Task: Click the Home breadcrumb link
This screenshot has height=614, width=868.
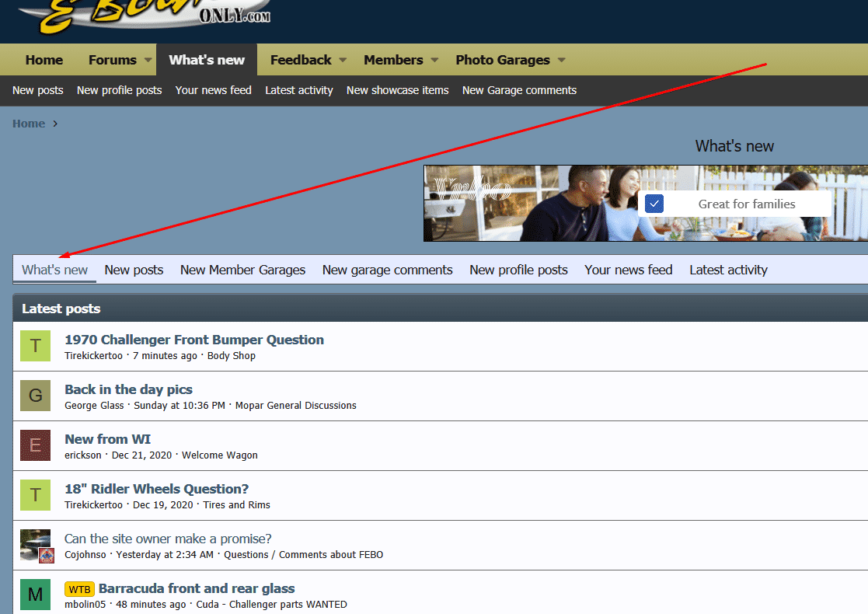Action: click(x=29, y=124)
